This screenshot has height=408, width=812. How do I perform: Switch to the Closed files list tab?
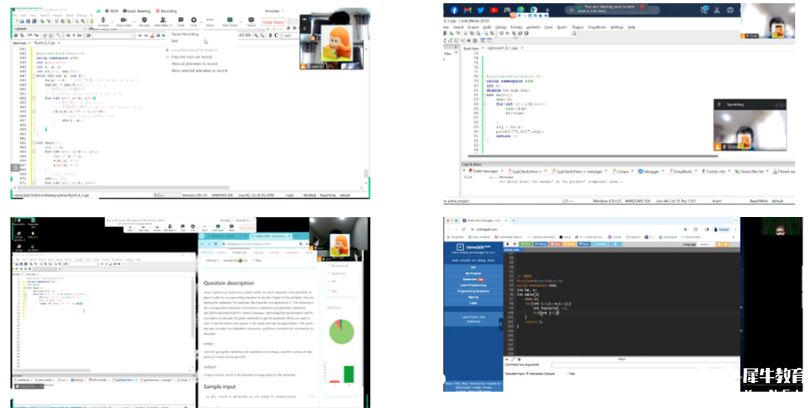(750, 171)
